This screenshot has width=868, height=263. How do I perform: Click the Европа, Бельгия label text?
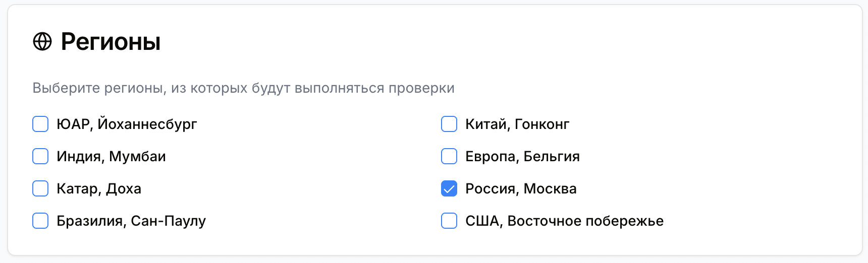[x=522, y=157]
